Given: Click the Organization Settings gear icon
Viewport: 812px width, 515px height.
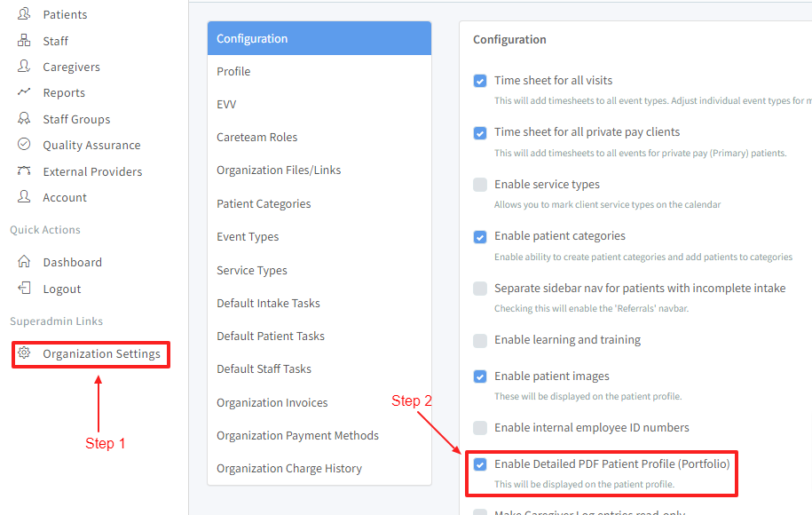Looking at the screenshot, I should pos(24,353).
